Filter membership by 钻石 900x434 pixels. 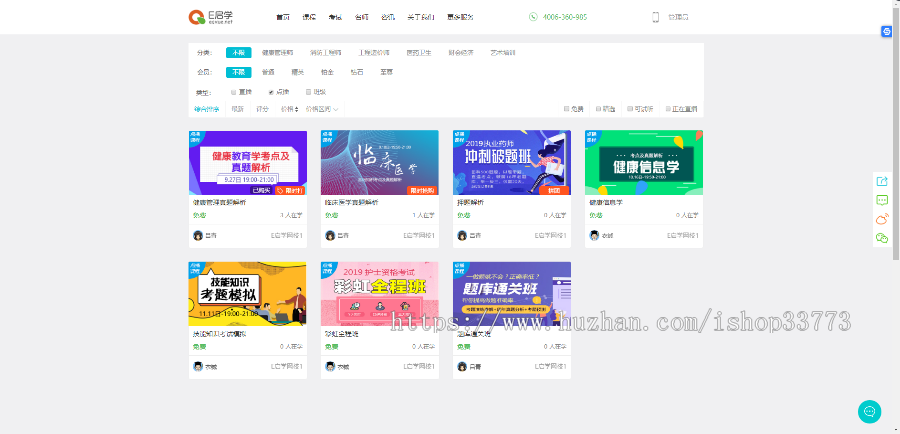(357, 72)
